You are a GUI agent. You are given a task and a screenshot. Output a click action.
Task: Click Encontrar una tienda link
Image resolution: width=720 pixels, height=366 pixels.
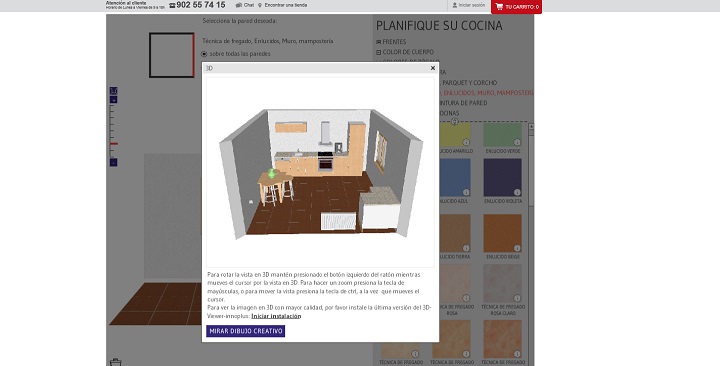[x=282, y=5]
